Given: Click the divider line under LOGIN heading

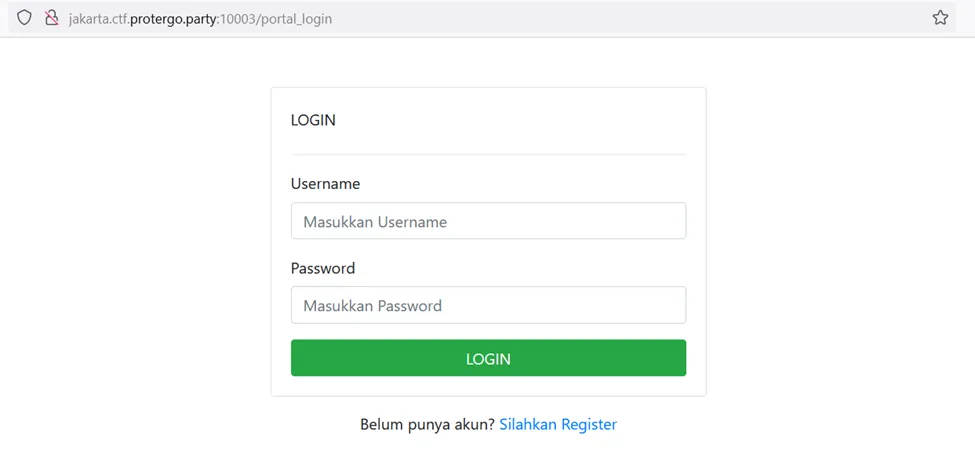Looking at the screenshot, I should 488,154.
